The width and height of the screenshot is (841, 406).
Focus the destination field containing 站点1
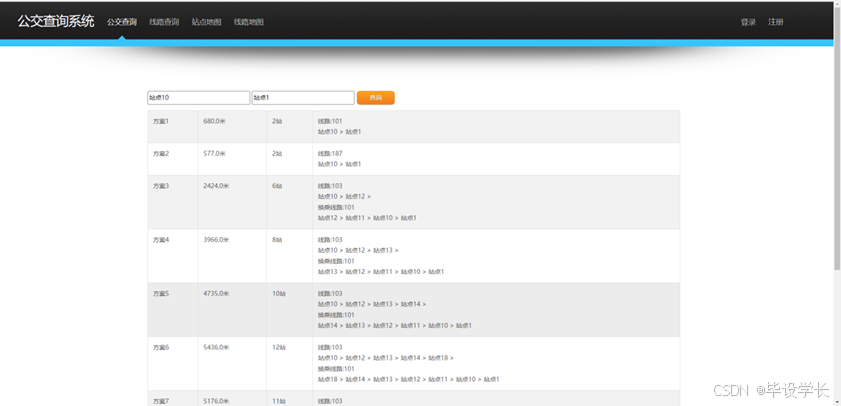pos(303,98)
